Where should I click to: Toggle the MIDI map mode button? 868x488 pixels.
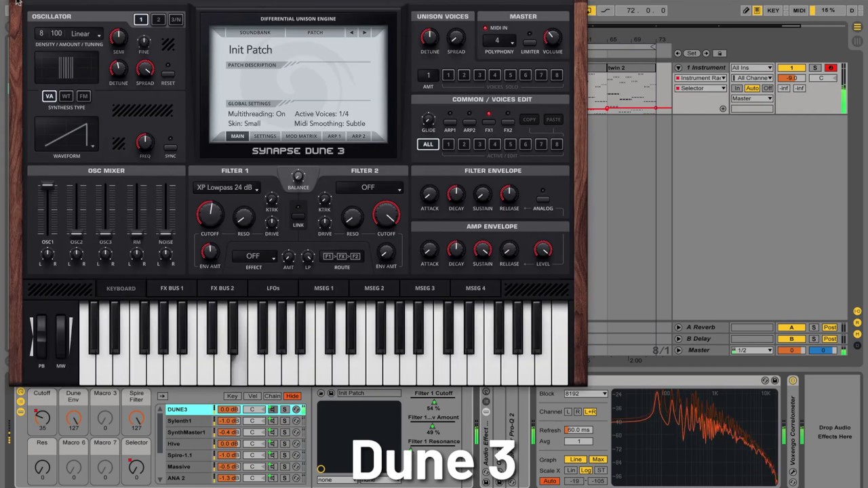(x=800, y=10)
